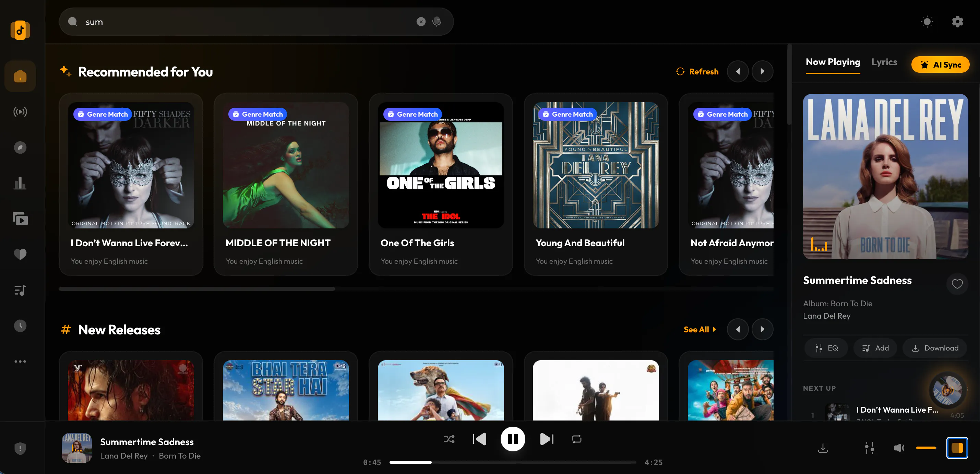Click player bar Lana Del Rey thumbnail
The width and height of the screenshot is (980, 474).
[77, 448]
